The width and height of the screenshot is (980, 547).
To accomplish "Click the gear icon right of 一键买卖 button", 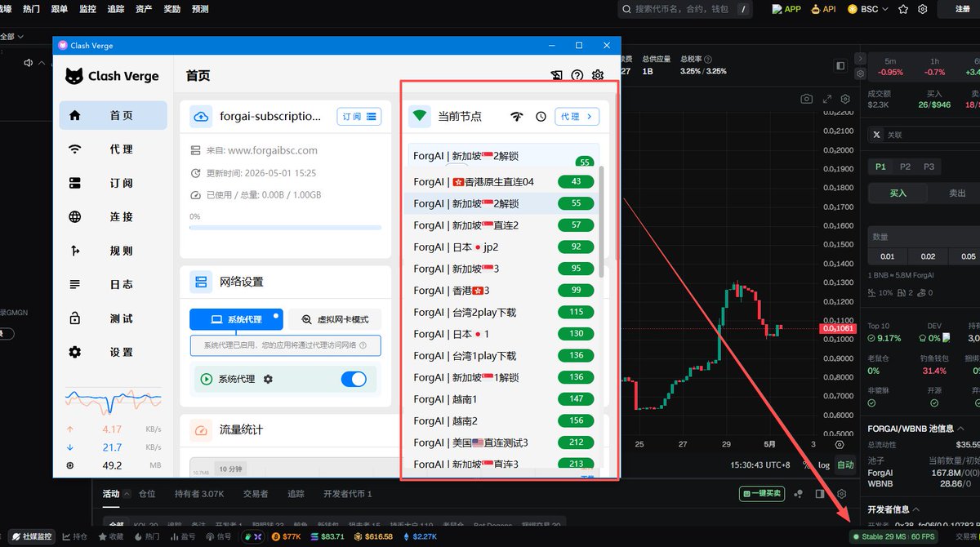I will 842,494.
